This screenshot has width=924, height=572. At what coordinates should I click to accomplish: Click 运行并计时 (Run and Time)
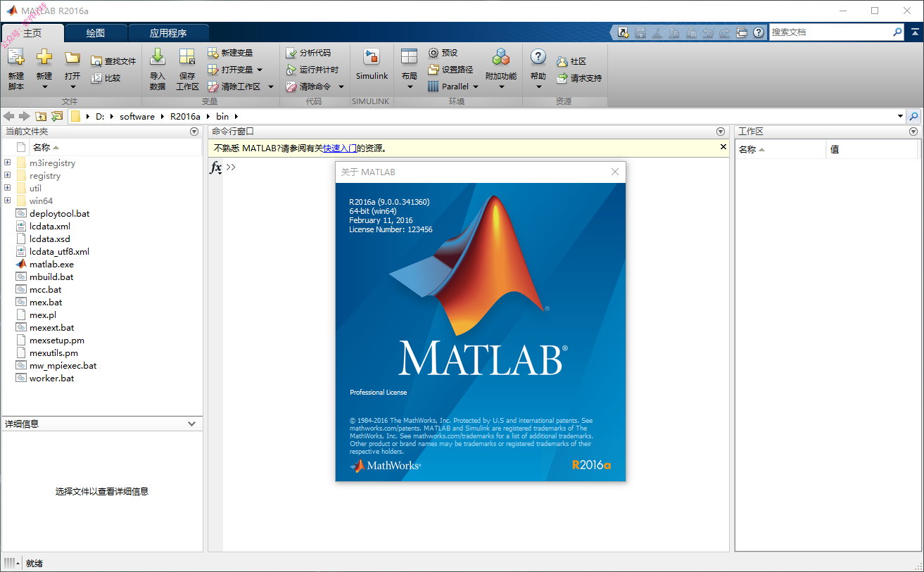(x=312, y=70)
